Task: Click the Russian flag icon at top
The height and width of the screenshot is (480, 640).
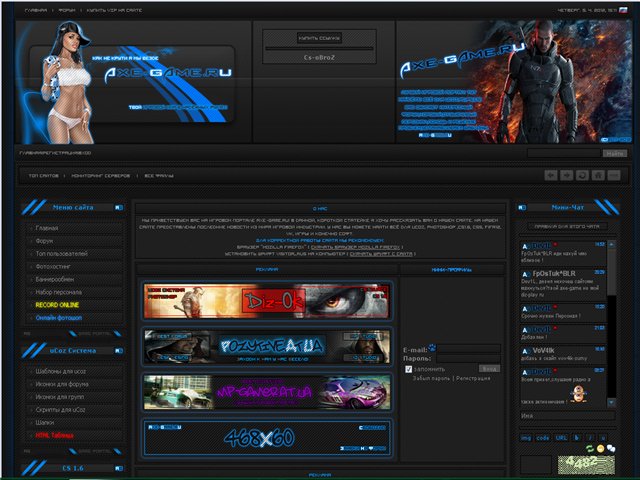Action: [623, 10]
